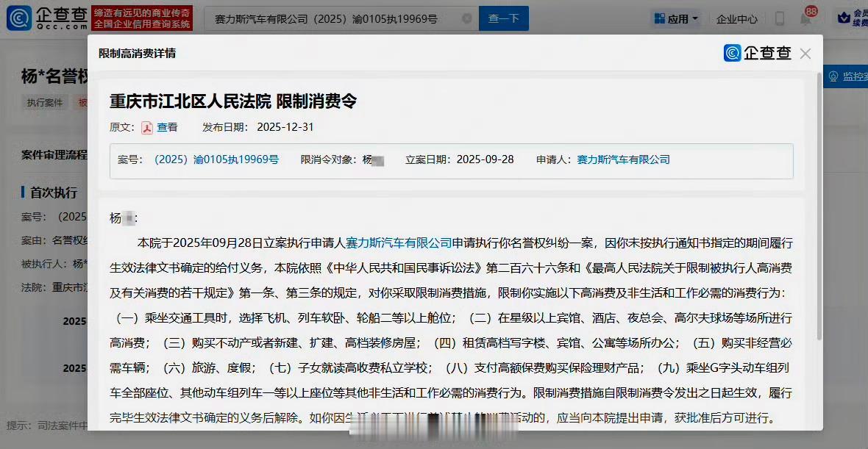868x449 pixels.
Task: Open the 应用 dropdown menu
Action: point(677,19)
